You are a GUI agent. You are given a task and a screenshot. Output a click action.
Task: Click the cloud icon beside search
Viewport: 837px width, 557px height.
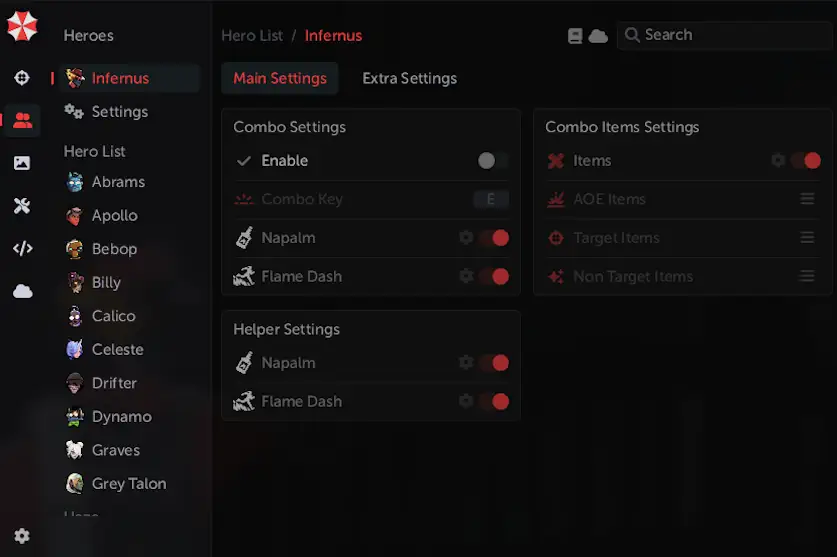[598, 36]
